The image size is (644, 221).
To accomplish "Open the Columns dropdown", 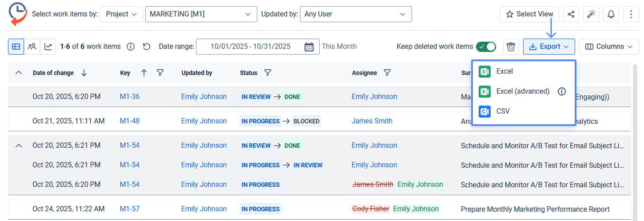I will click(x=609, y=47).
